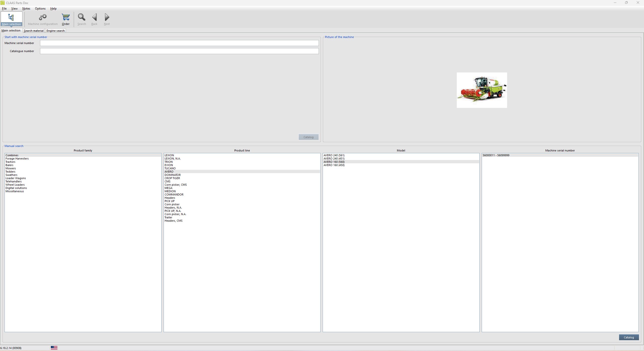Image resolution: width=644 pixels, height=351 pixels.
Task: Select LEXION in Product line list
Action: coord(169,155)
